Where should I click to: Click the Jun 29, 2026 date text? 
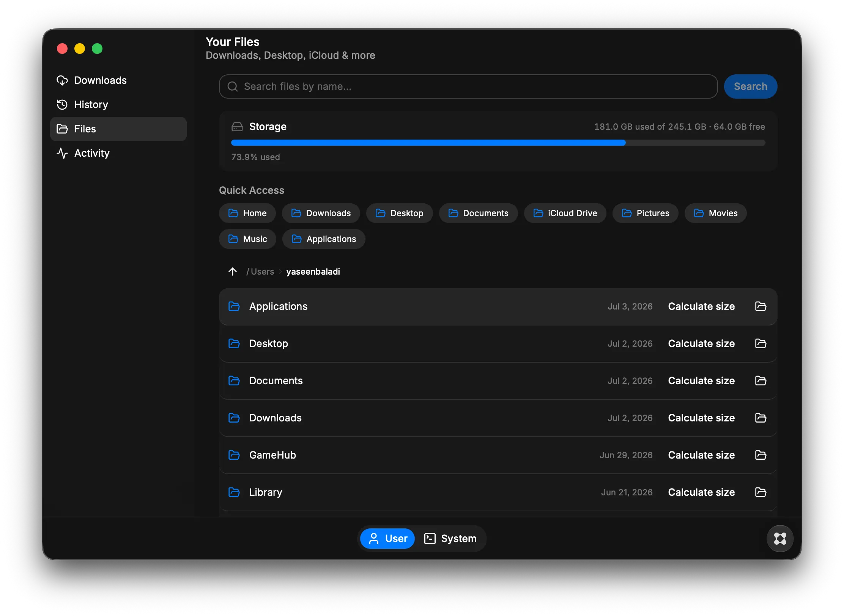coord(626,455)
